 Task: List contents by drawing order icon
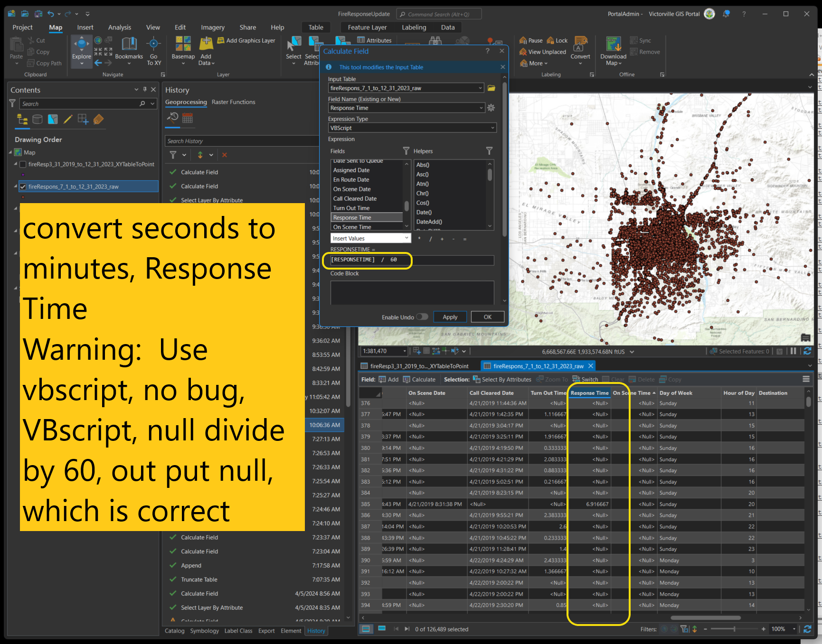[x=22, y=119]
